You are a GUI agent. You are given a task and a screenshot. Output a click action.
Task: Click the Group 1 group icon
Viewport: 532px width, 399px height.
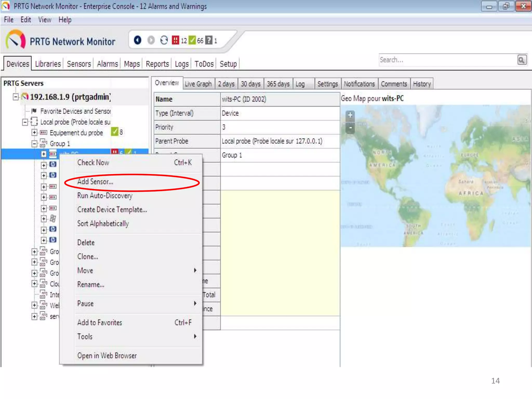point(43,143)
